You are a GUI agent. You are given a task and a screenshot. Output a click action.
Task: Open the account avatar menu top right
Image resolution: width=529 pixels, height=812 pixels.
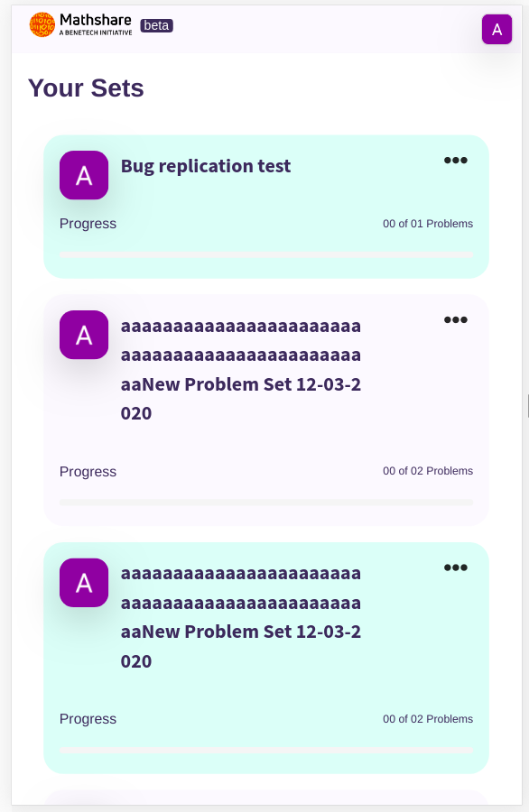click(497, 30)
